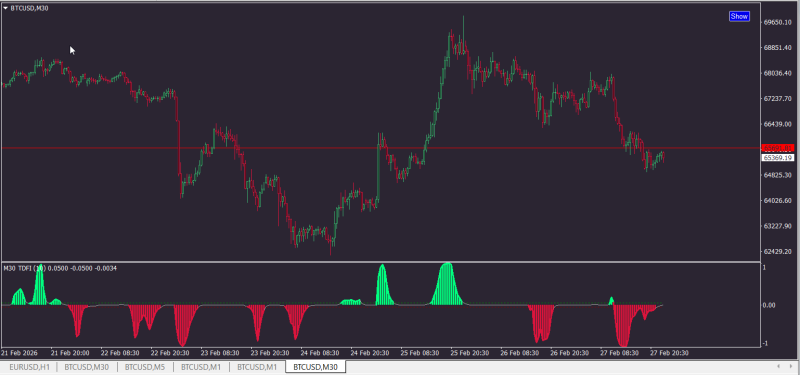The image size is (800, 375).
Task: Click the 69650.10 price scale value
Action: pyautogui.click(x=778, y=22)
